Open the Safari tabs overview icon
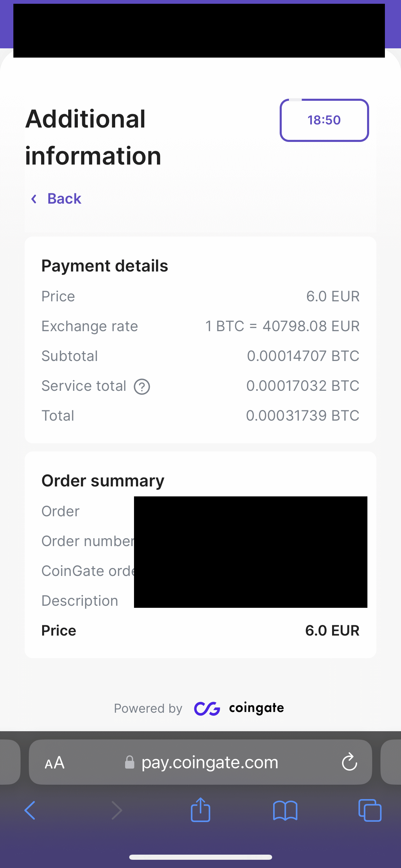Screen dimensions: 401x868 370,810
